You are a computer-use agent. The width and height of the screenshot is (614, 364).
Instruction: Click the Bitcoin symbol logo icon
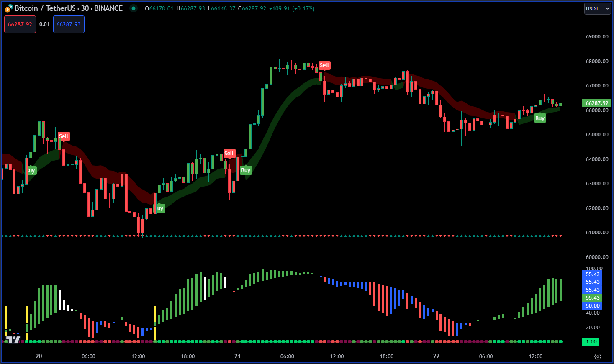pyautogui.click(x=8, y=8)
